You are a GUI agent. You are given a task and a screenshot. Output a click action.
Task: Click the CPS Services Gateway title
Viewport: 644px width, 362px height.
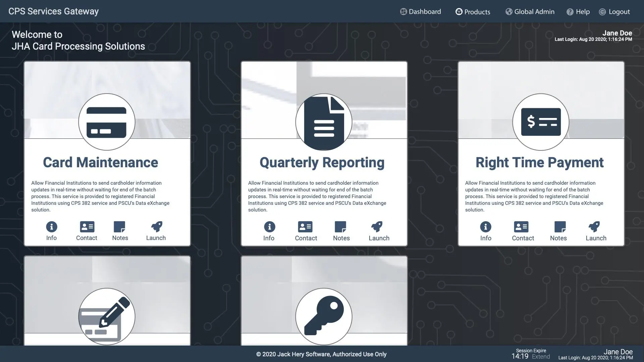coord(53,11)
